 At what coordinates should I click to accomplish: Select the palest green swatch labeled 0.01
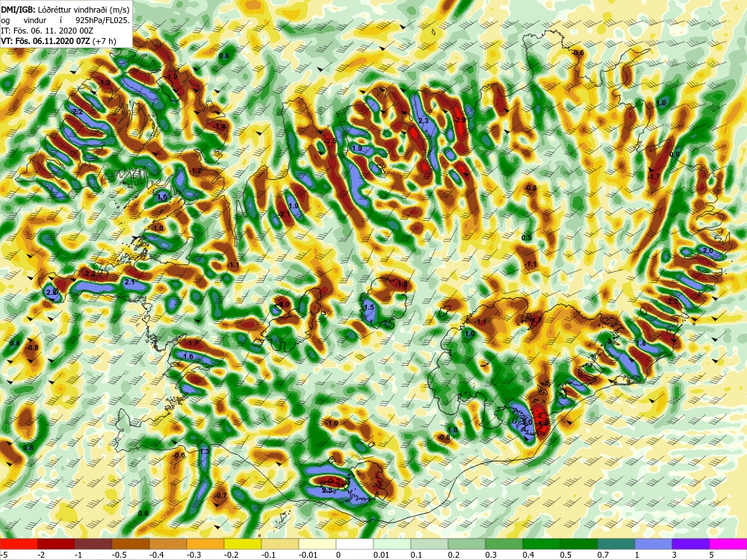(x=392, y=544)
